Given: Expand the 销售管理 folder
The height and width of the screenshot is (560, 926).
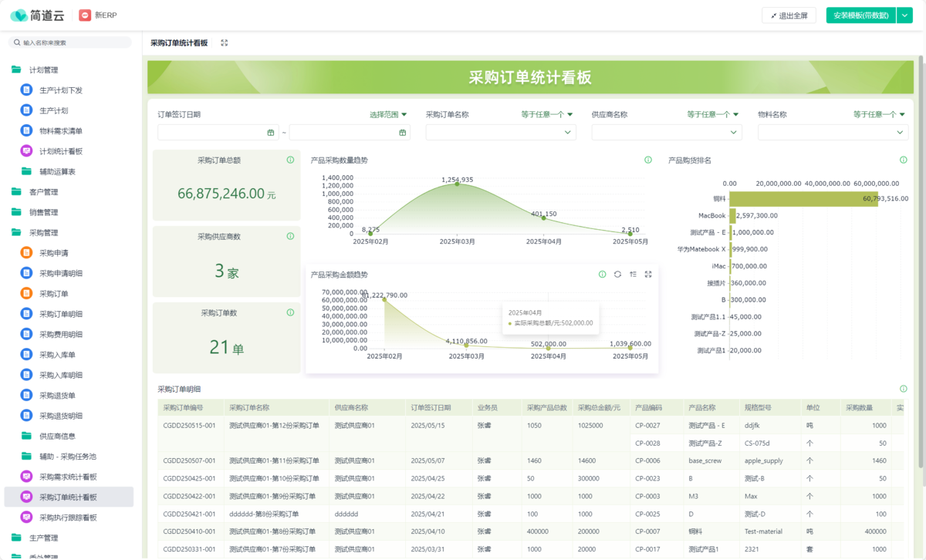Looking at the screenshot, I should pyautogui.click(x=44, y=212).
